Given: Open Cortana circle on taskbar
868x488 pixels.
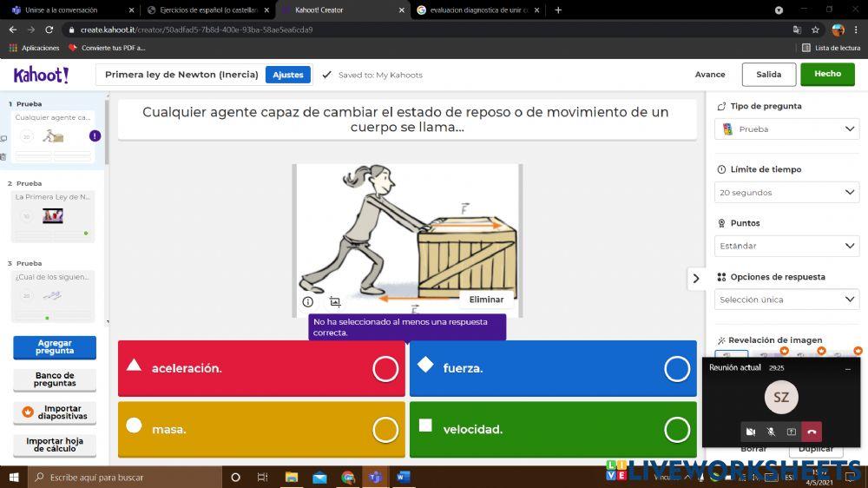Looking at the screenshot, I should (235, 477).
